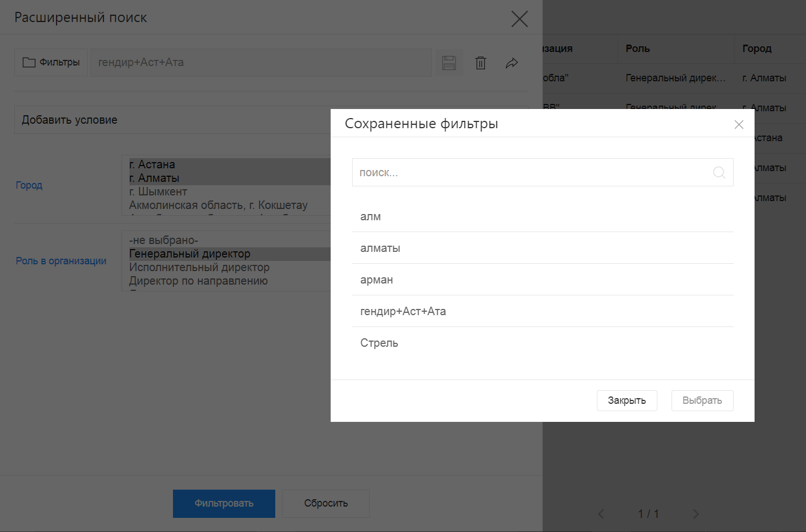Click the filter name field гендир+Аст+Ата
Image resolution: width=806 pixels, height=532 pixels.
tap(261, 63)
